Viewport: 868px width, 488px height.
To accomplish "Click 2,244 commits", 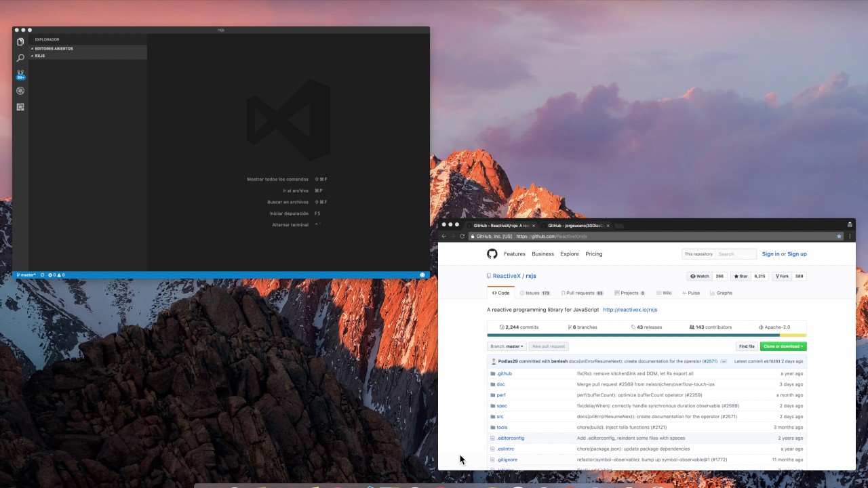I will coord(519,327).
